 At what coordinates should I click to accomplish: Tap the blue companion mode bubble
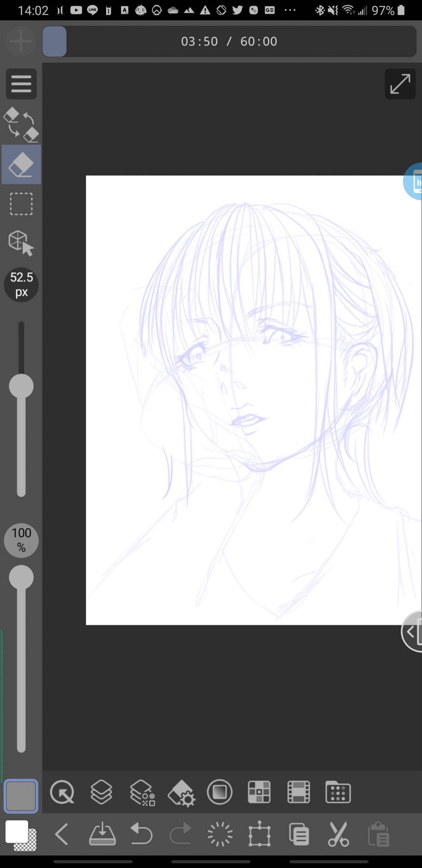[x=414, y=182]
